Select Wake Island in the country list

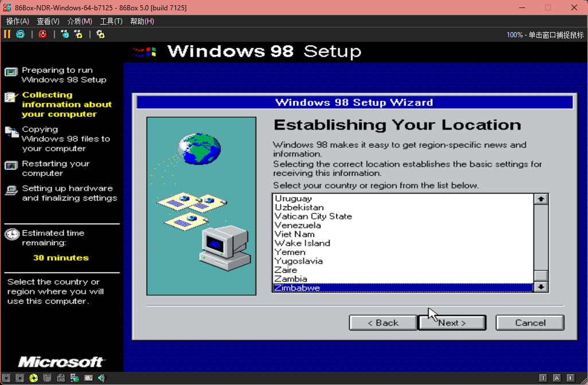coord(403,243)
